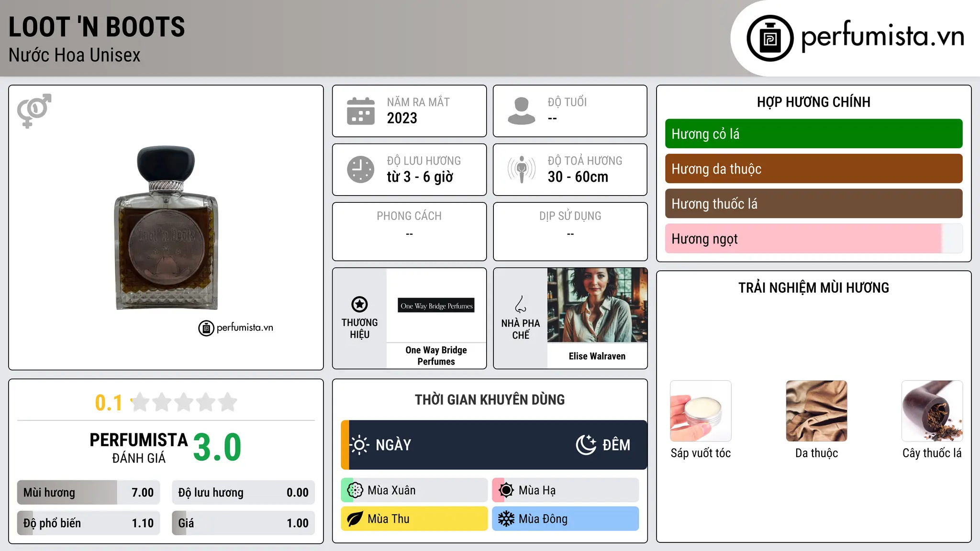The width and height of the screenshot is (980, 551).
Task: Click the Da thuộc caption
Action: coord(816,453)
